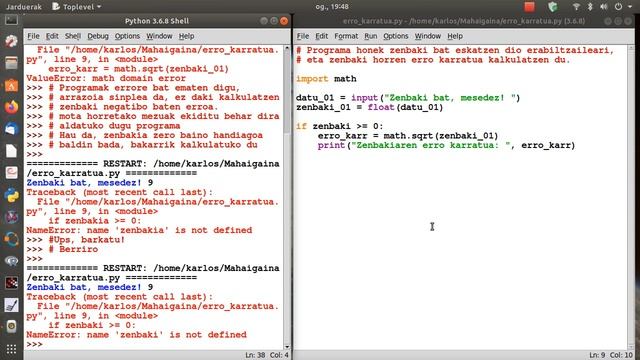
Task: Open the Toplevel app menu dropdown
Action: (77, 7)
